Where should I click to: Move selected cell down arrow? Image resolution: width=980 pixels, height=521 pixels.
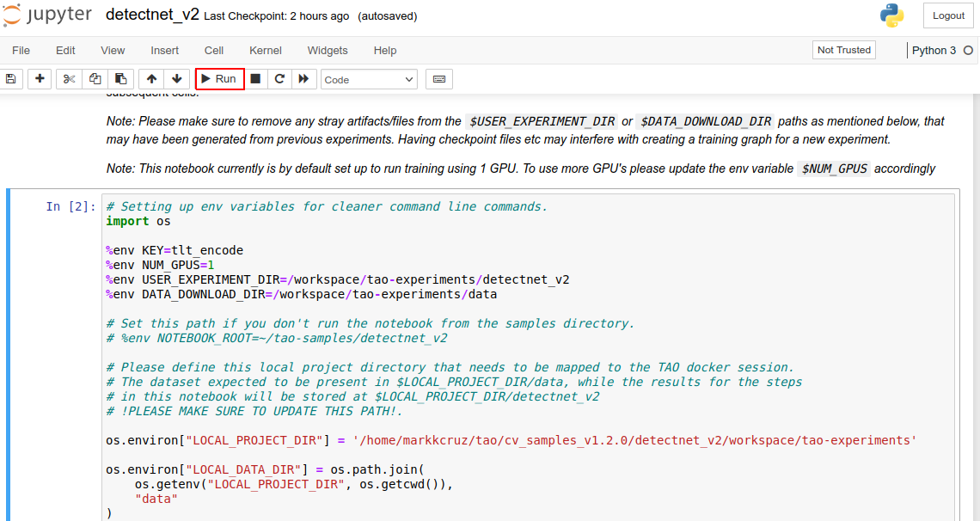tap(177, 79)
